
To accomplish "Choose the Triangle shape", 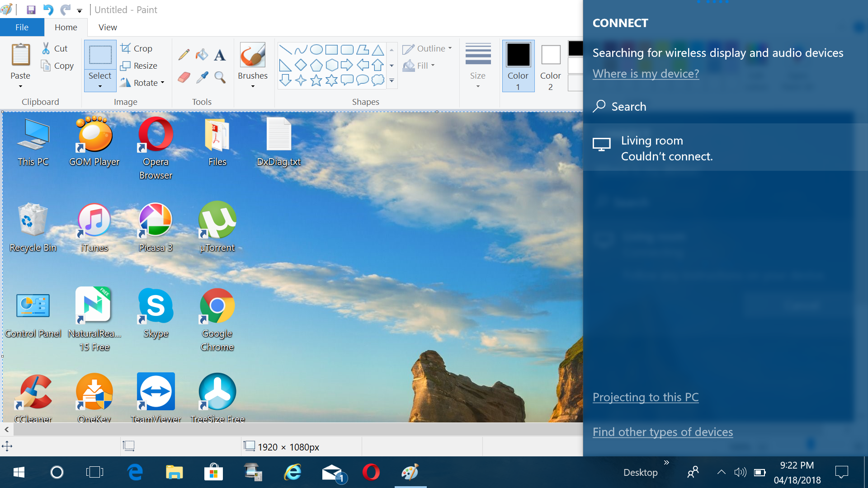I will point(378,49).
